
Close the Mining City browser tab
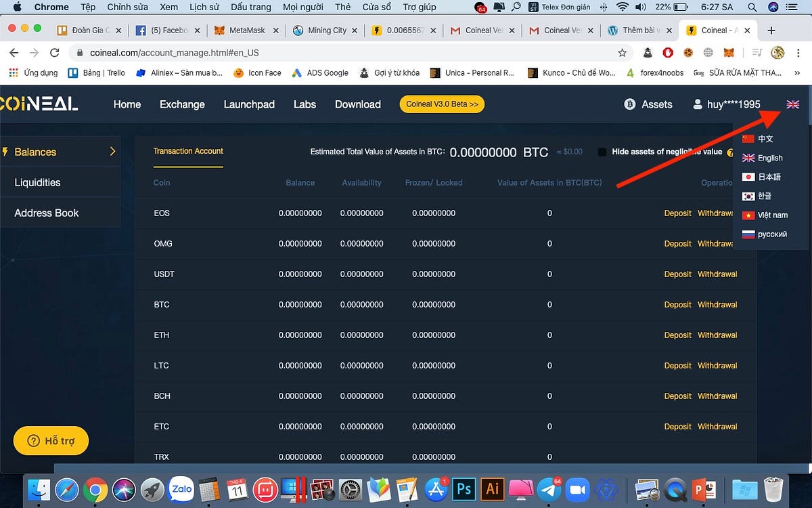tap(356, 30)
